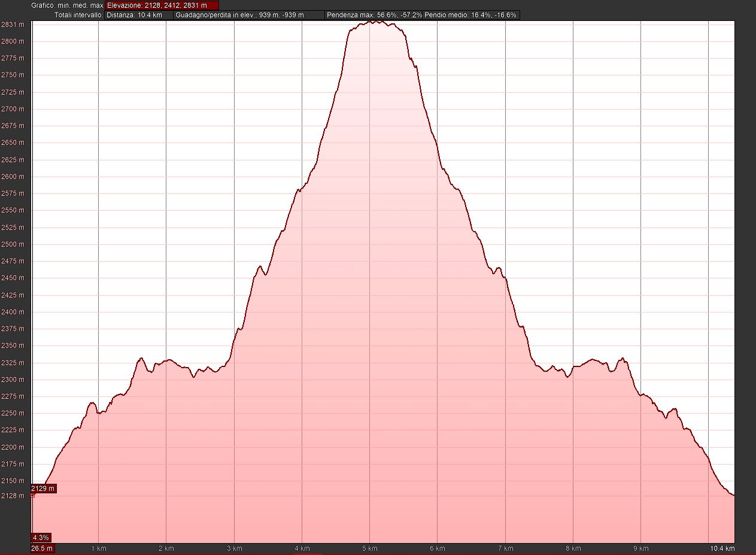The image size is (756, 555).
Task: Click the 9 km label on distance axis
Action: 640,548
